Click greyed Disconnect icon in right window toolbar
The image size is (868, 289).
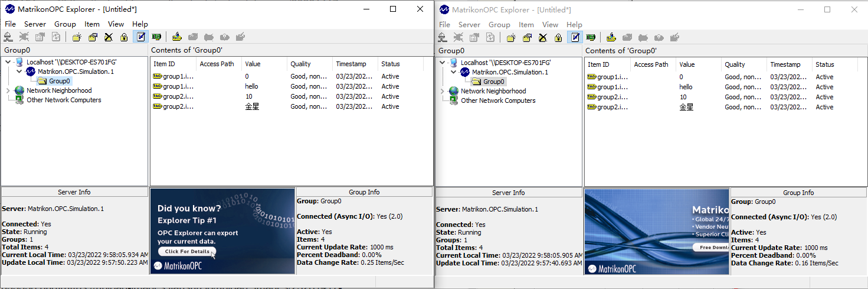point(458,37)
